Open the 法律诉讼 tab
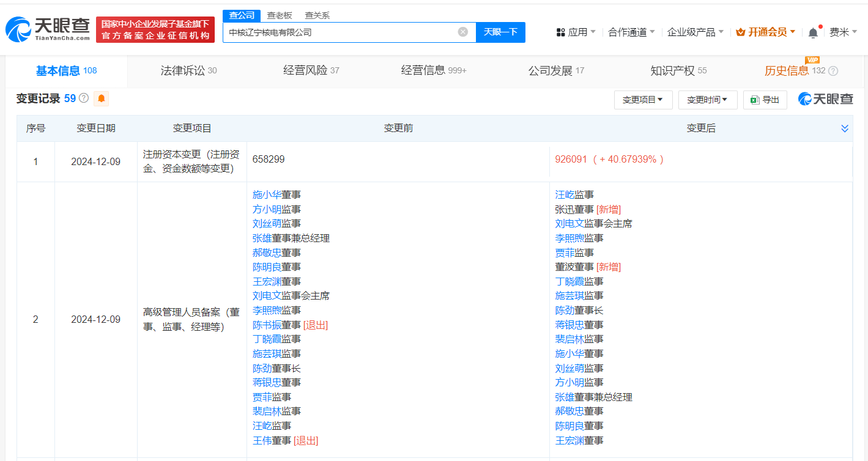Viewport: 868px width, 461px height. [188, 71]
